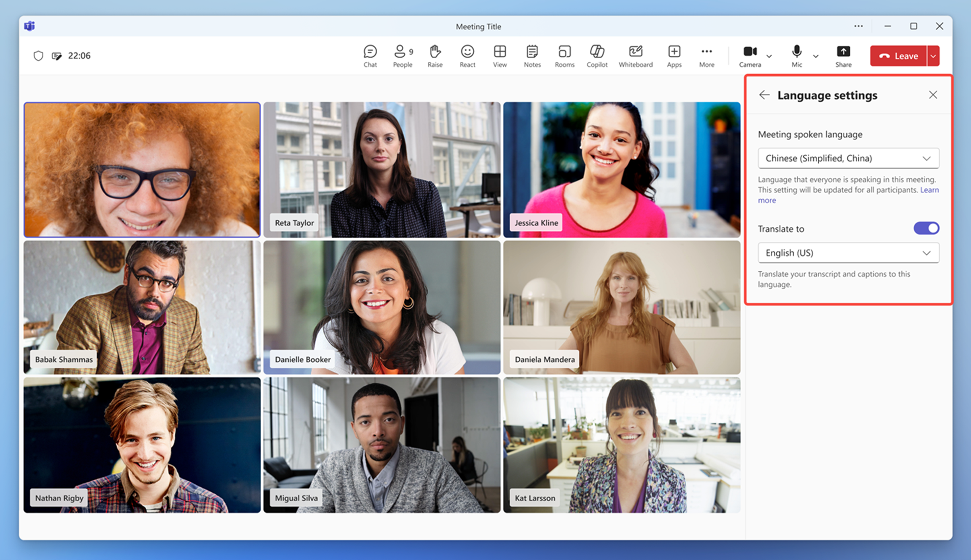The image size is (971, 560).
Task: Open the View layout menu
Action: (x=499, y=56)
